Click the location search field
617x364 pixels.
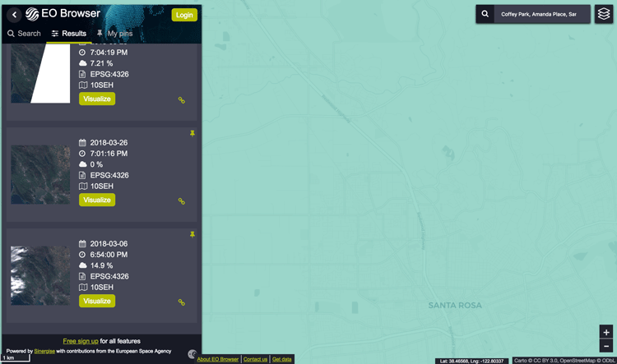pos(540,14)
